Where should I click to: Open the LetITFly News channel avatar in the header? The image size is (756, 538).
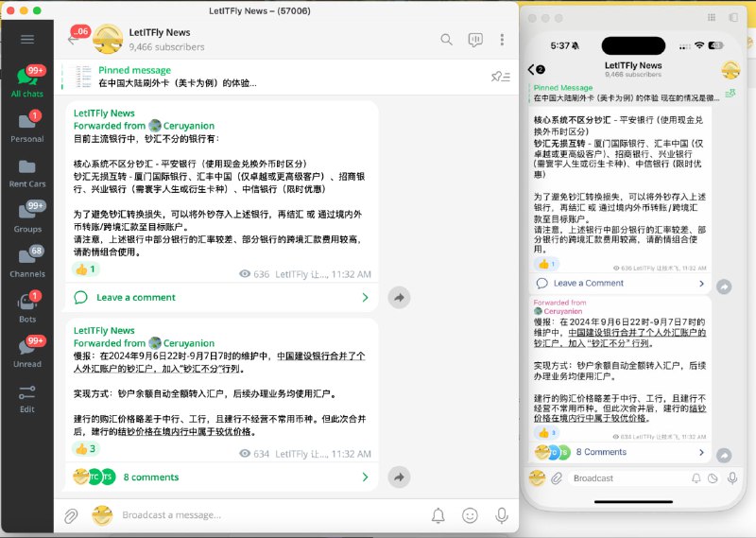pyautogui.click(x=108, y=39)
